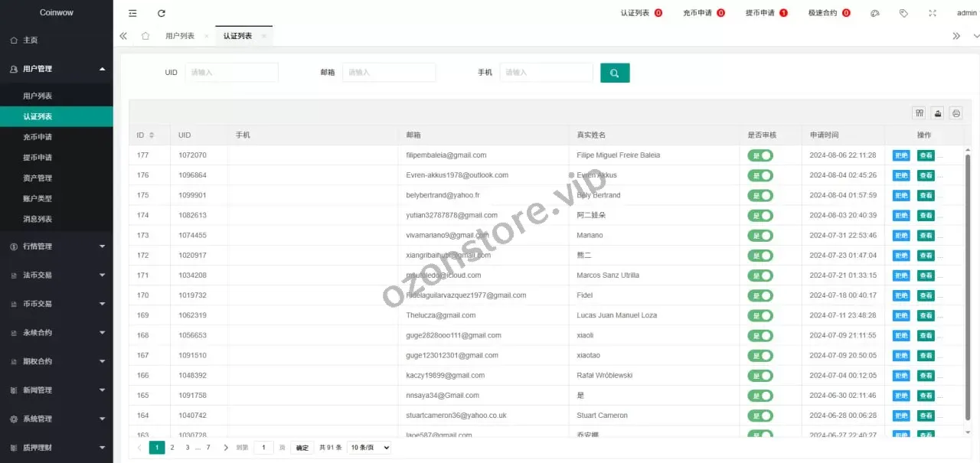This screenshot has height=463, width=980.
Task: Toggle review status for UID 1072070
Action: coord(760,155)
